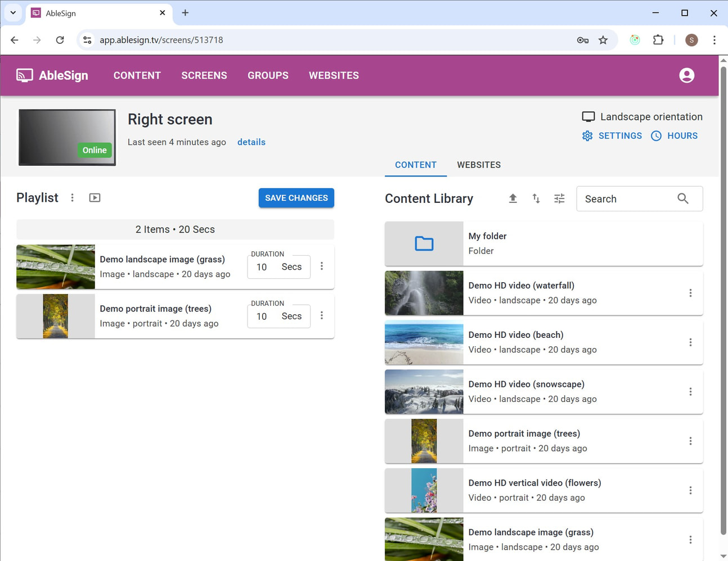The width and height of the screenshot is (728, 561).
Task: Click the search magnifier icon
Action: pos(682,198)
